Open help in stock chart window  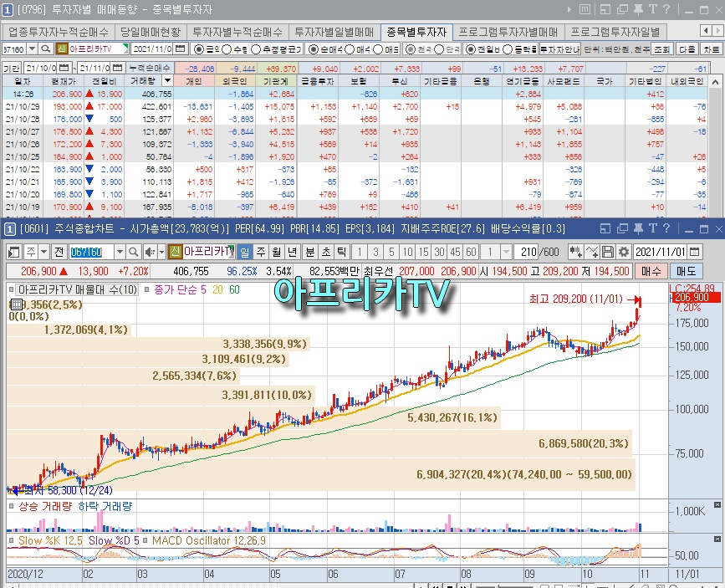tap(666, 228)
